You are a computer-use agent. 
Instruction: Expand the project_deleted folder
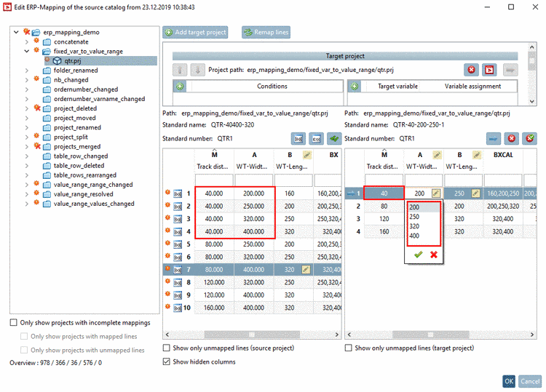27,108
